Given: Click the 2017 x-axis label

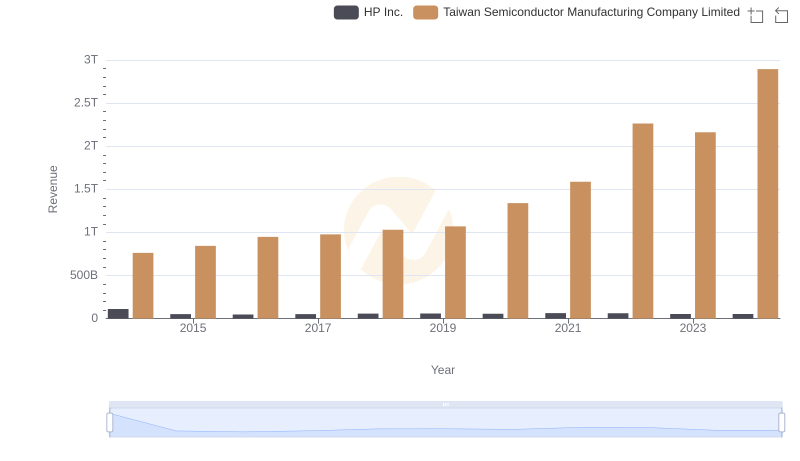Looking at the screenshot, I should [318, 328].
